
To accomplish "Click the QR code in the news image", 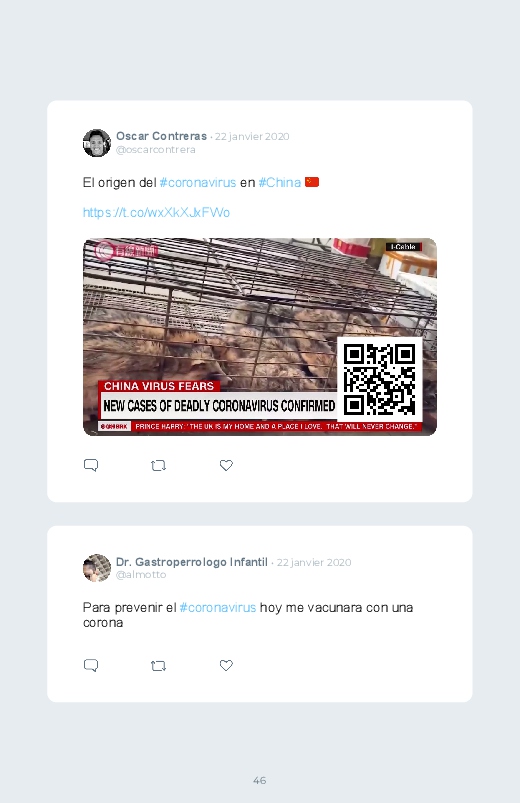I will (380, 379).
